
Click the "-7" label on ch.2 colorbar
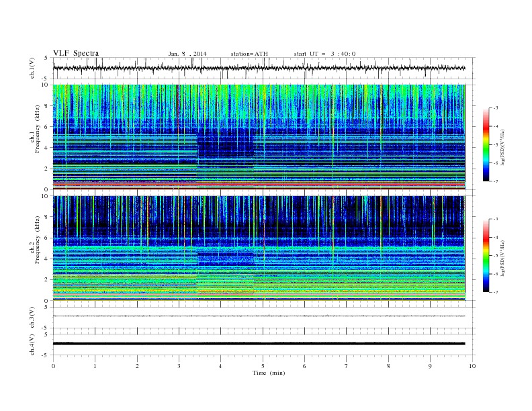pos(495,292)
